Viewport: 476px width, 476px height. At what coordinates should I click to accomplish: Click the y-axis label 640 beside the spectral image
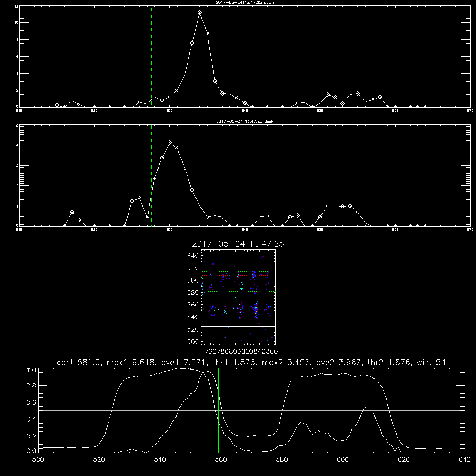tap(193, 256)
